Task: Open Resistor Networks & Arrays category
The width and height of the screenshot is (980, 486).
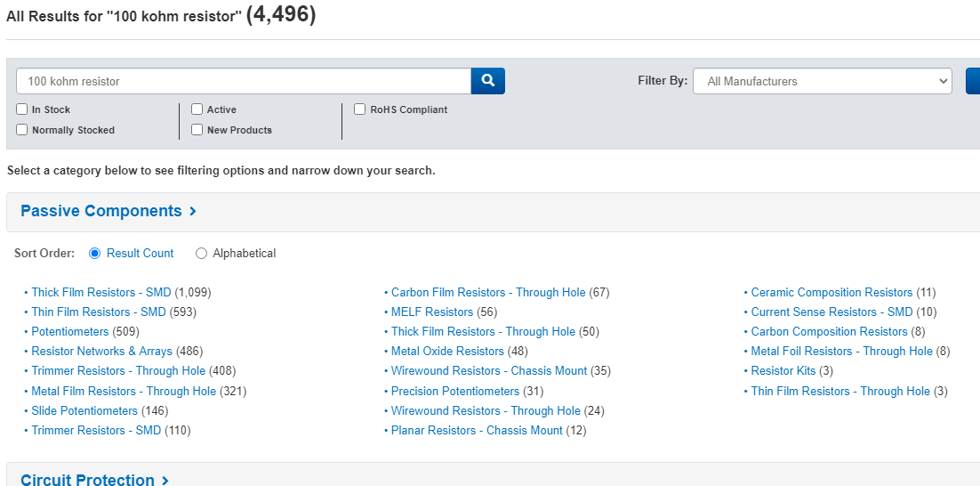Action: coord(102,351)
